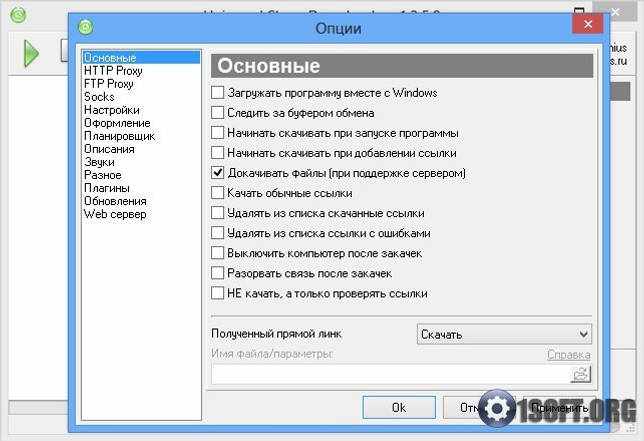Check Удалять из списка скачанные ссылки
The height and width of the screenshot is (441, 644).
tap(217, 213)
